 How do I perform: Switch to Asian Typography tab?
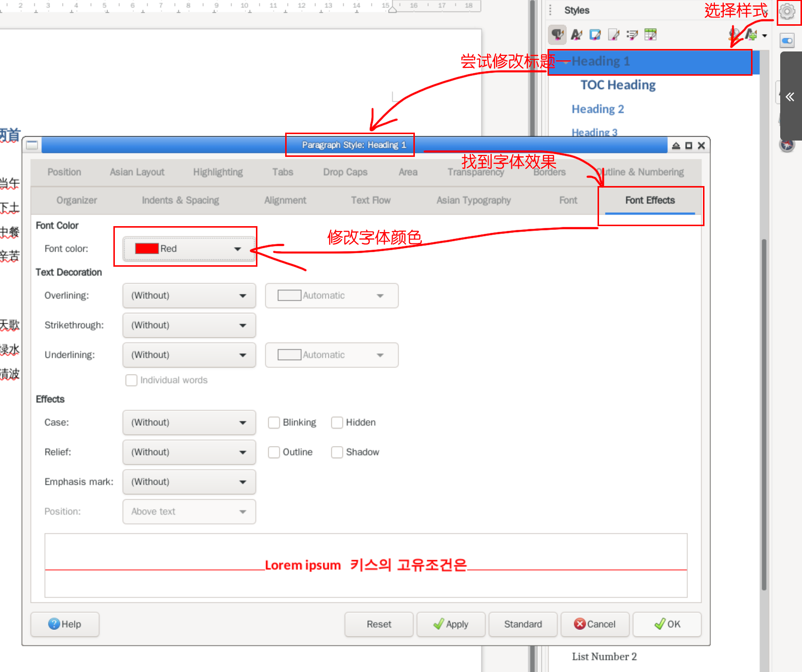[x=473, y=200]
